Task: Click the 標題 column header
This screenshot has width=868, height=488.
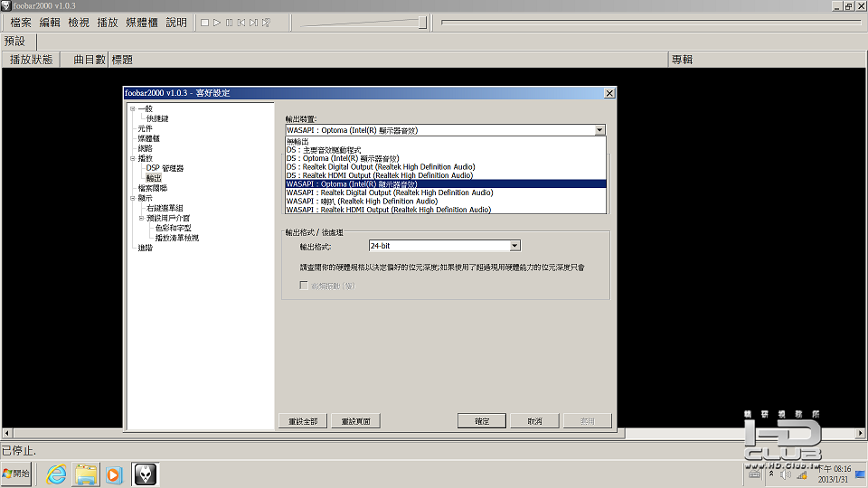Action: tap(389, 60)
